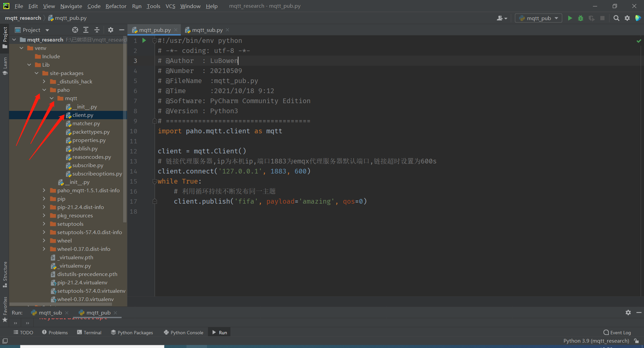Open the Event Log
644x348 pixels.
pos(617,332)
